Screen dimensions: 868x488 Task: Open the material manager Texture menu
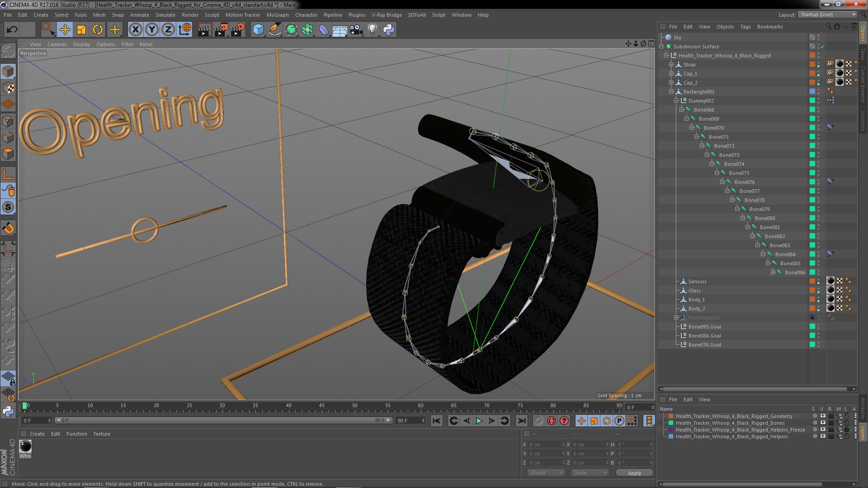[102, 434]
